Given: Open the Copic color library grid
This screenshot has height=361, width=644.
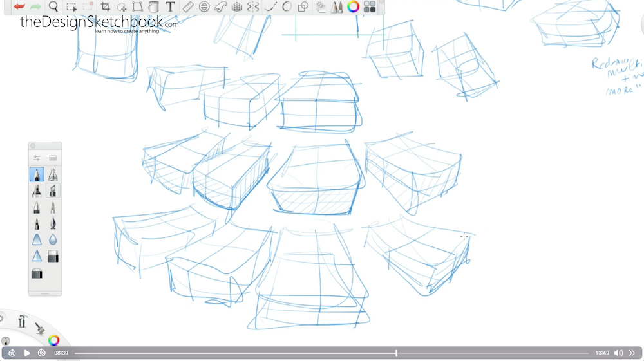Looking at the screenshot, I should pos(370,6).
